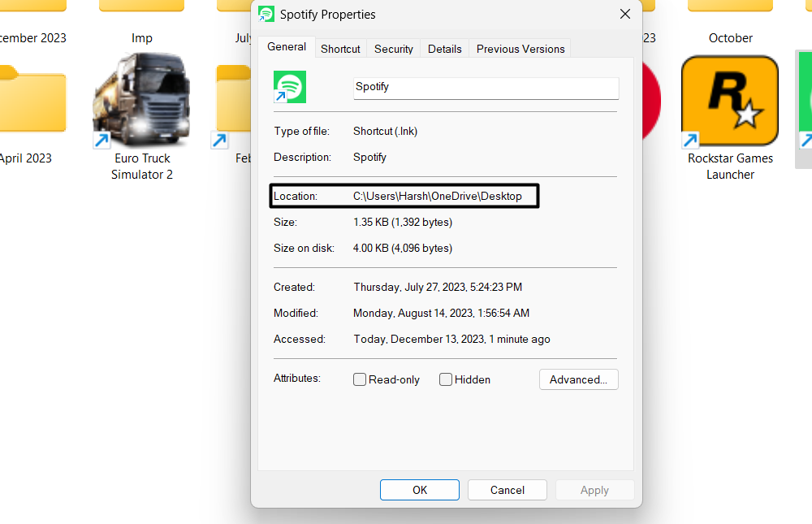View the Details tab
This screenshot has width=812, height=524.
444,49
